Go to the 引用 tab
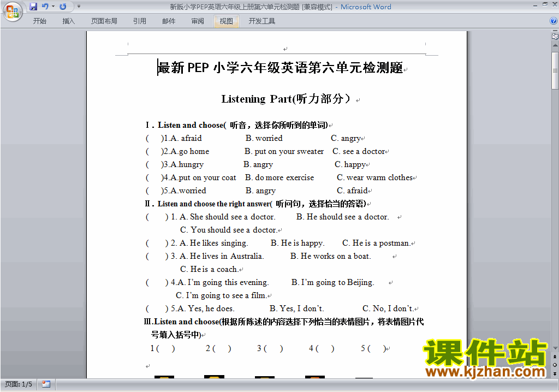Image resolution: width=559 pixels, height=392 pixels. [140, 21]
